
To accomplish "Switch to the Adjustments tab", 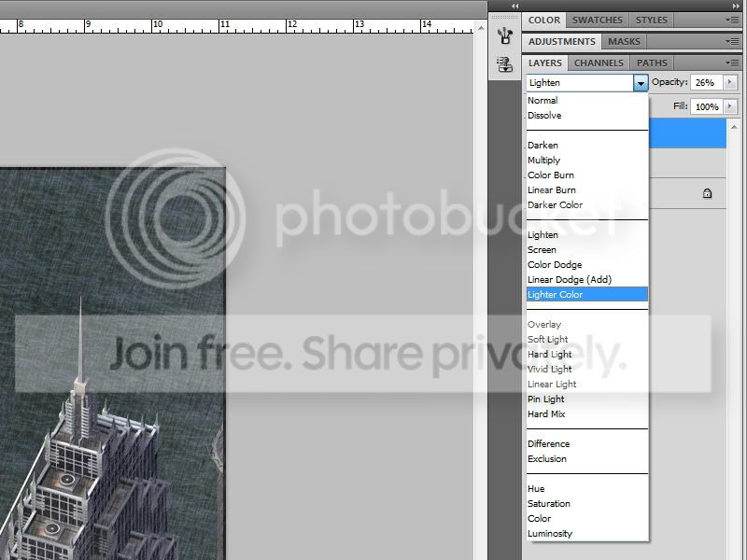I will 562,41.
